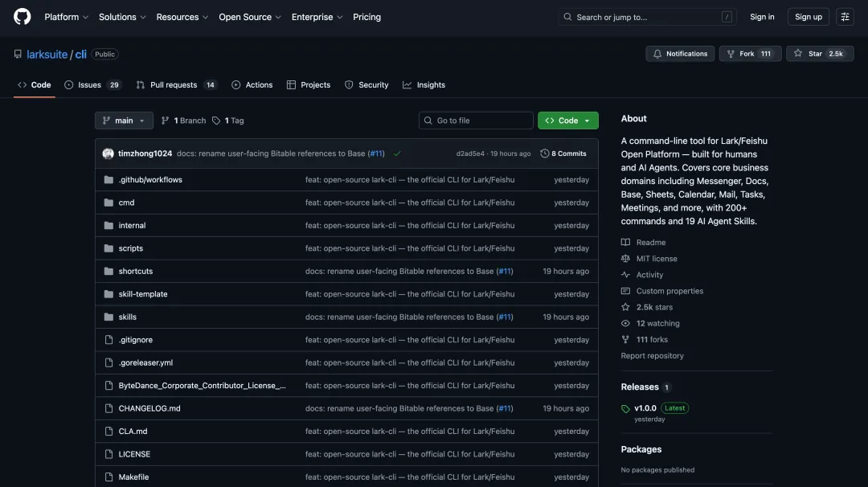868x487 pixels.
Task: Open the larksuite owner link
Action: tap(47, 54)
